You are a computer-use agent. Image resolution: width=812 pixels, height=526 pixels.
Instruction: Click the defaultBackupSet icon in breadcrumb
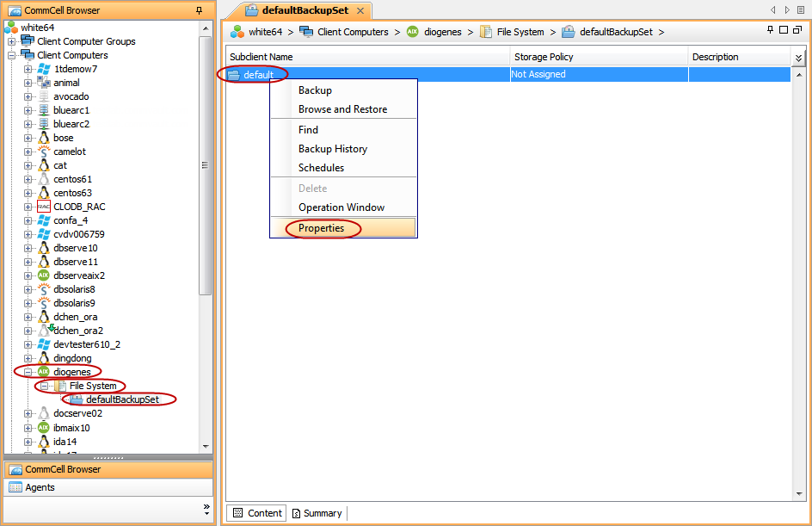point(569,32)
